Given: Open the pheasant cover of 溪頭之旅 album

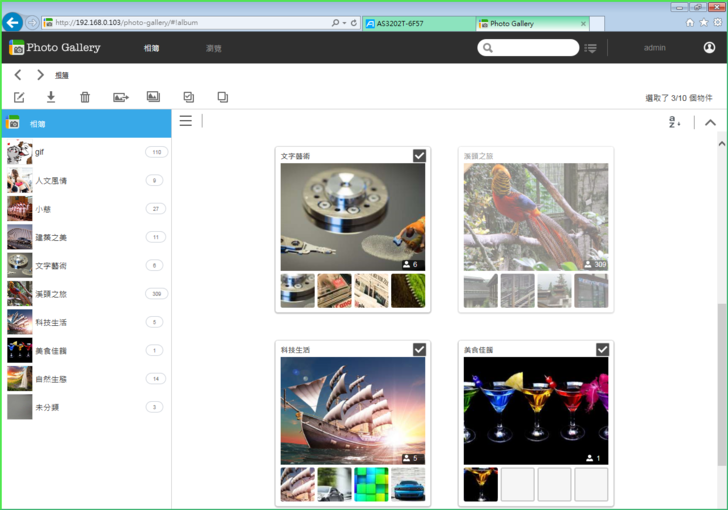Looking at the screenshot, I should point(536,217).
